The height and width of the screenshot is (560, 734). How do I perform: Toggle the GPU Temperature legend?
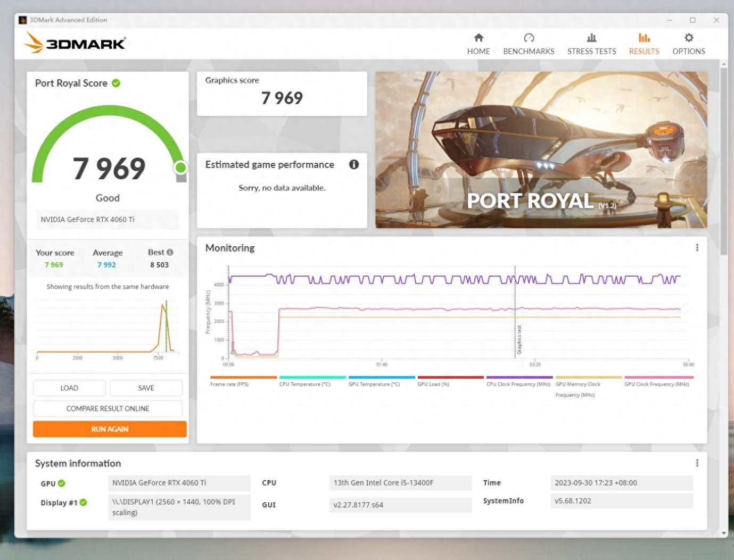click(x=381, y=381)
